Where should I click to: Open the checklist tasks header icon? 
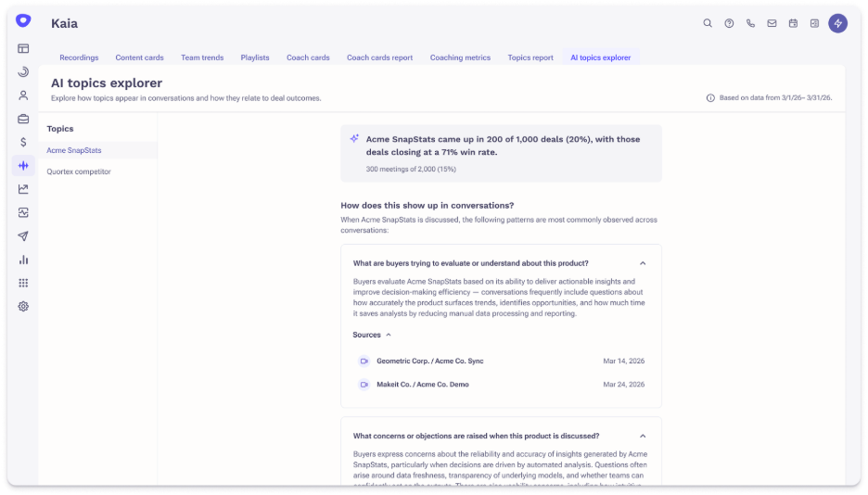pos(814,23)
